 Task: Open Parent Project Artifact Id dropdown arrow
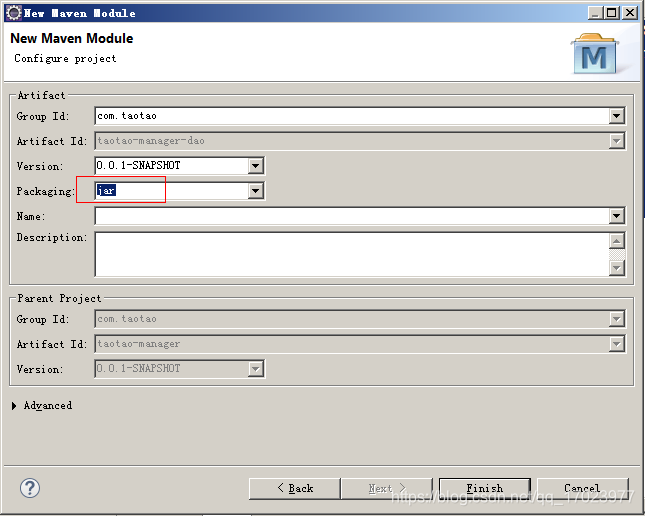(616, 344)
